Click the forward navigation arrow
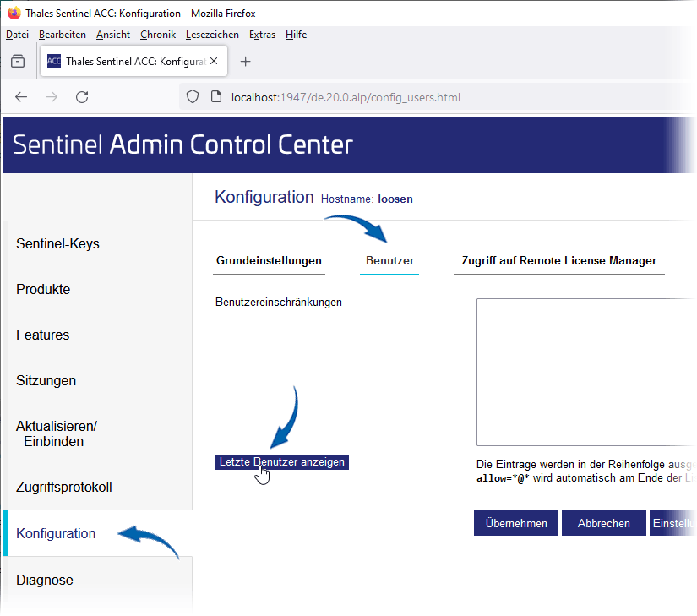The image size is (697, 616). coord(52,97)
